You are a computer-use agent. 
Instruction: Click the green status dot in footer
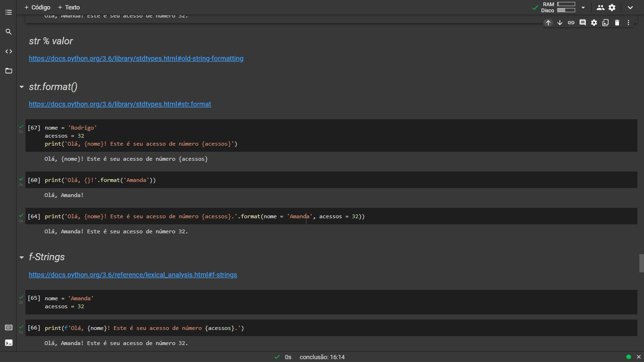click(x=628, y=357)
